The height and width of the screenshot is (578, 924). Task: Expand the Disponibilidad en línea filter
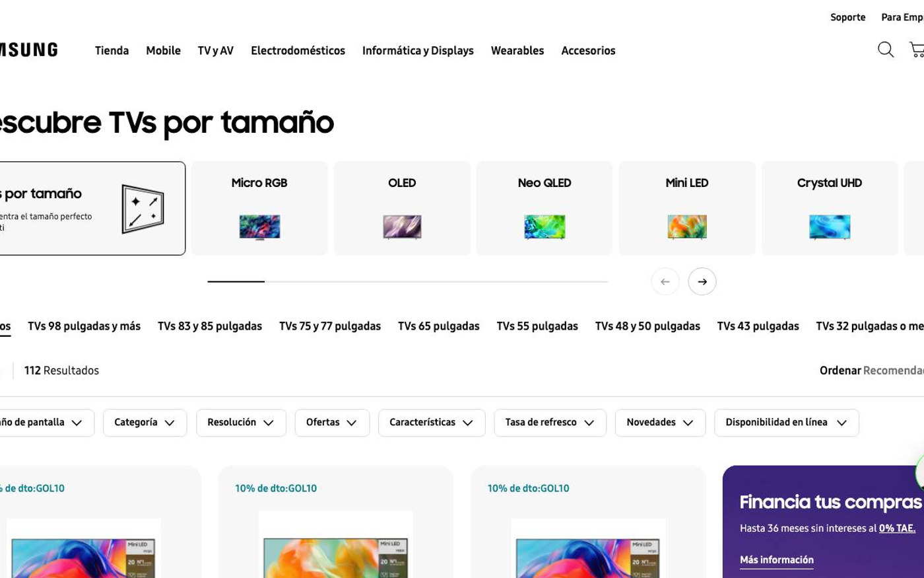pos(787,423)
